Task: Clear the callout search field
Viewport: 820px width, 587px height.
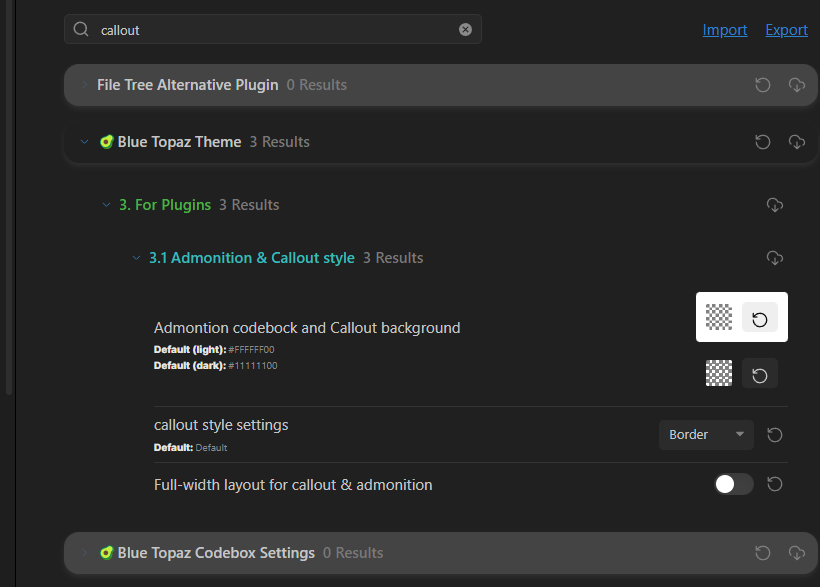Action: coord(465,30)
